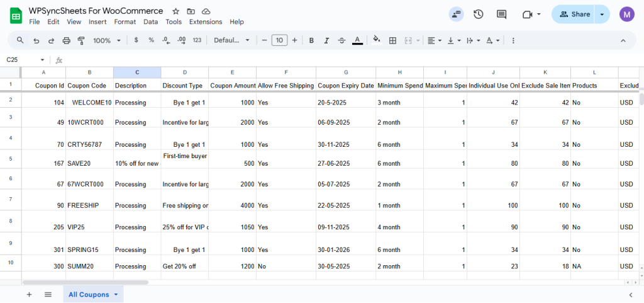Open the comments panel
644x303 pixels.
point(501,14)
